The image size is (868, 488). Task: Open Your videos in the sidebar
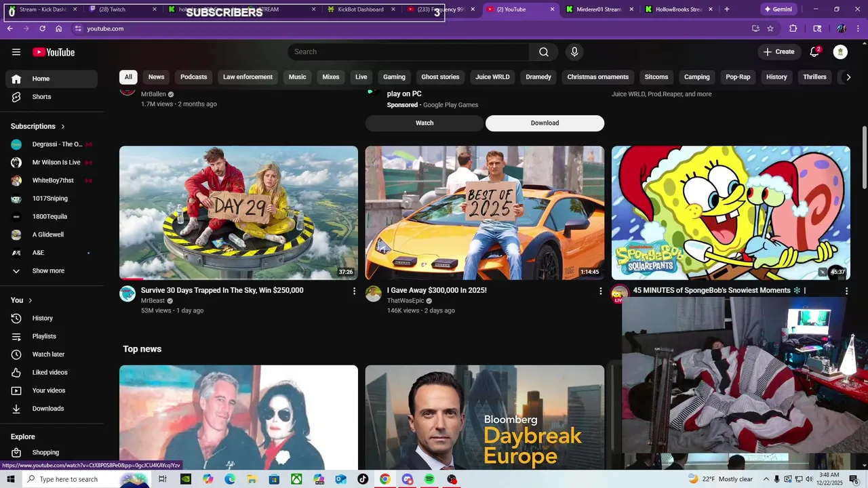52,390
